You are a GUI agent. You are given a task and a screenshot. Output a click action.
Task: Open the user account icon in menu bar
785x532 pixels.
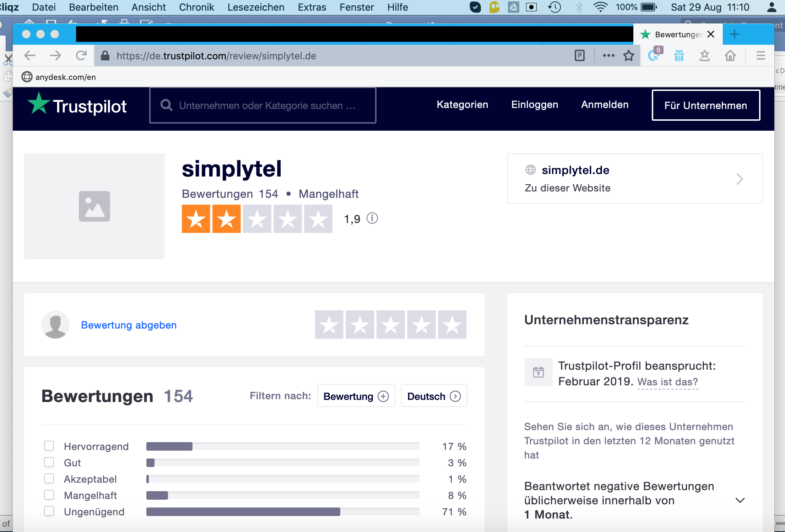tap(772, 7)
